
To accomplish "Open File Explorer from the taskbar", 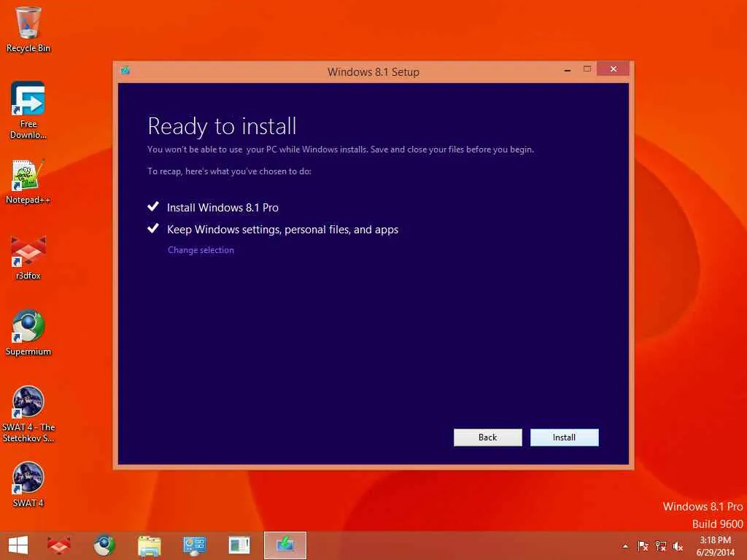I will tap(149, 545).
